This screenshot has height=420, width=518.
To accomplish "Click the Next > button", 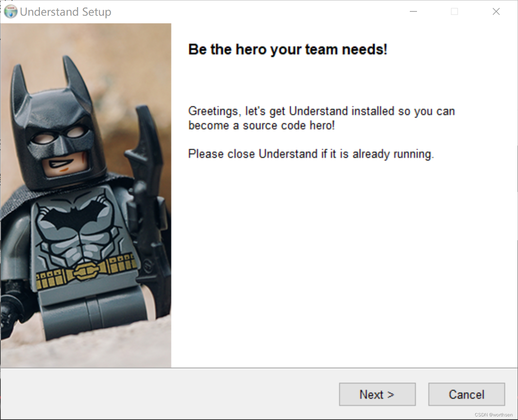I will (x=377, y=394).
